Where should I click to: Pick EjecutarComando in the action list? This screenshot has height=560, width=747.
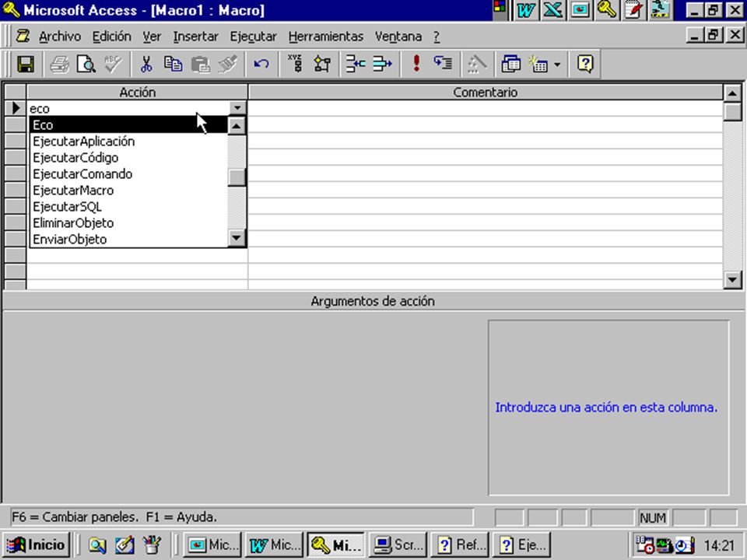click(x=128, y=173)
